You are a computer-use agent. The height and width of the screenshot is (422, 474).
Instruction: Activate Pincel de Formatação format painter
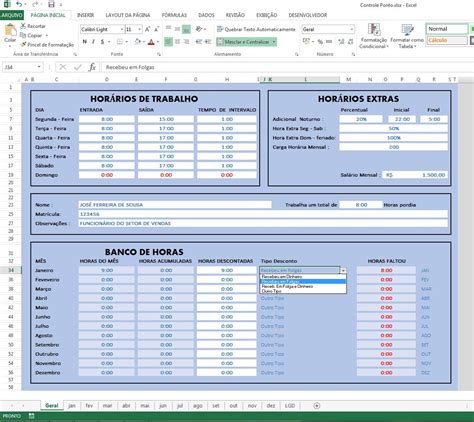point(47,45)
